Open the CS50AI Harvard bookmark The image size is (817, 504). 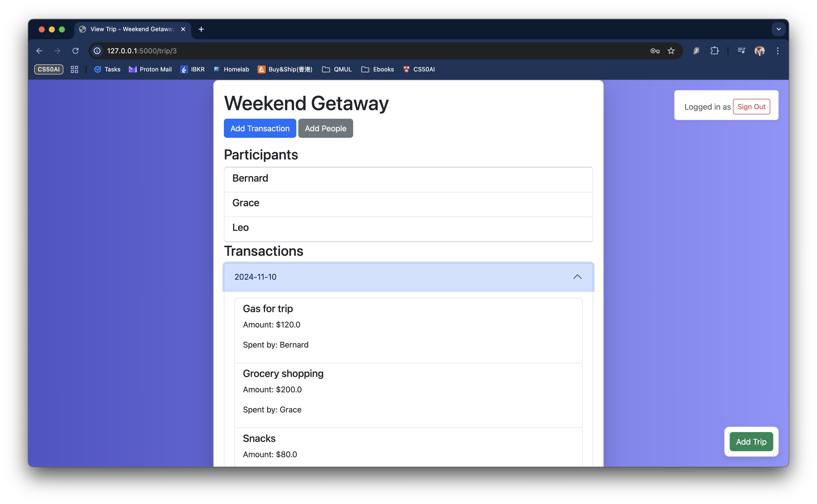pos(419,69)
